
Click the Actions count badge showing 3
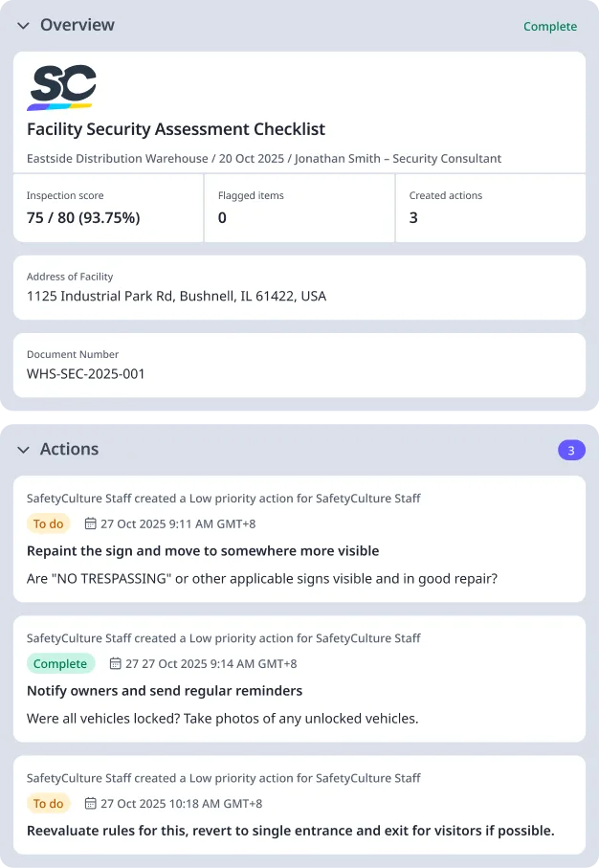tap(571, 450)
